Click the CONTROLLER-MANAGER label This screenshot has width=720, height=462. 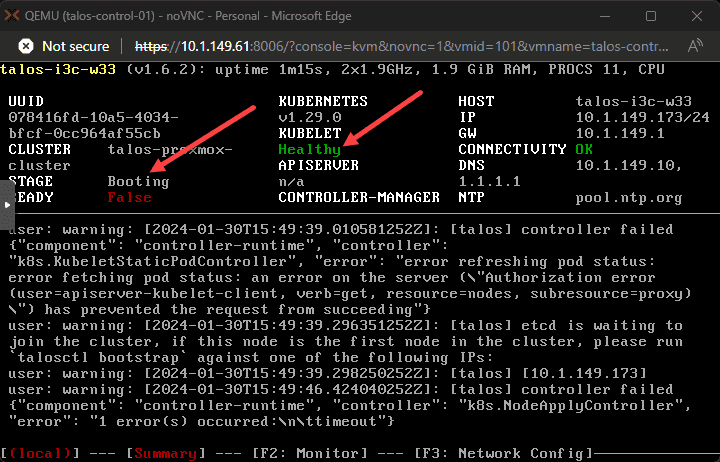(359, 197)
